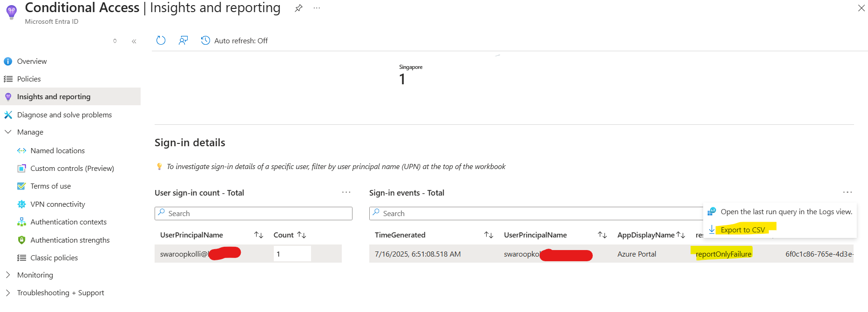The image size is (868, 312).
Task: Click the Logs view icon in popup
Action: click(712, 211)
